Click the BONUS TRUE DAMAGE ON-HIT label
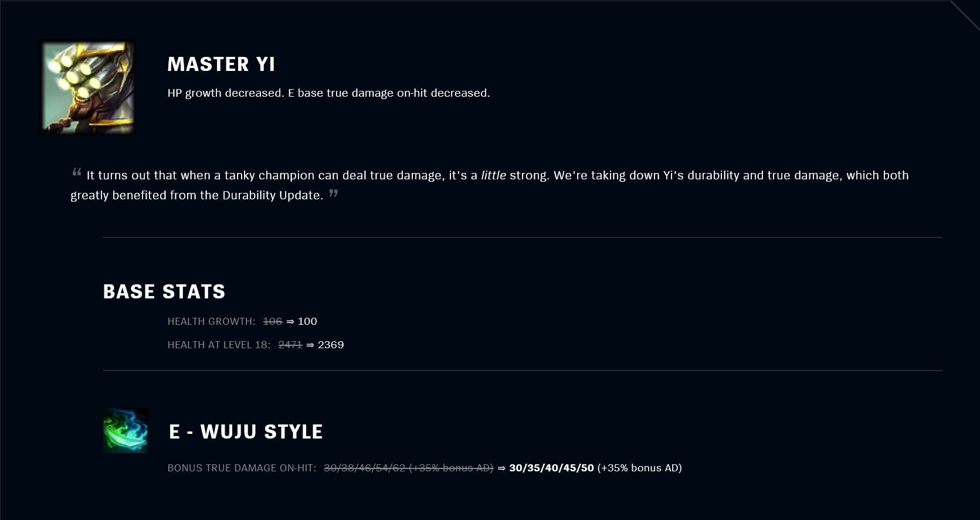Image resolution: width=980 pixels, height=520 pixels. tap(242, 468)
